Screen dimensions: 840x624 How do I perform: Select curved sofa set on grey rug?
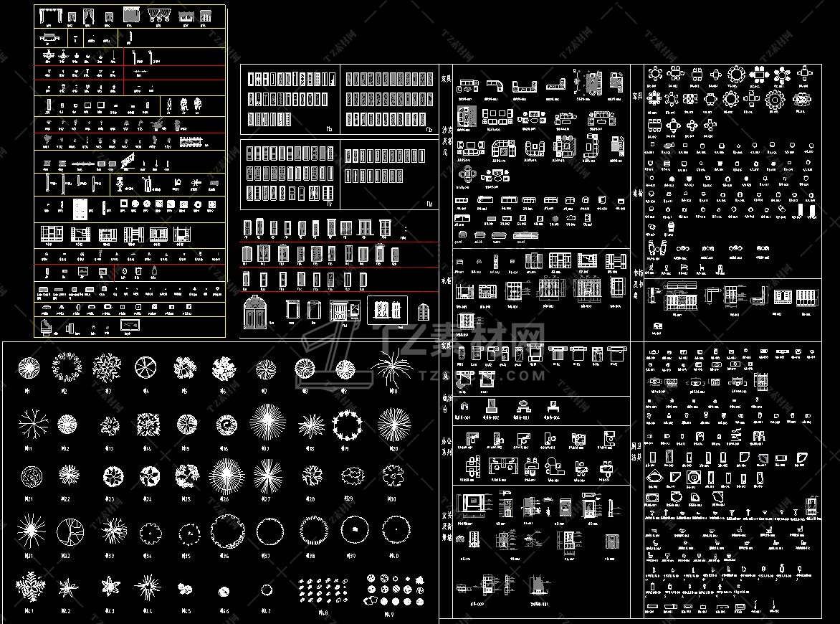[x=467, y=115]
